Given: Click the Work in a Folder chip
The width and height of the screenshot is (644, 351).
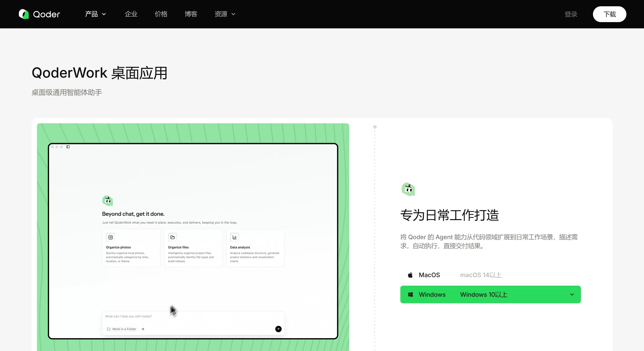Looking at the screenshot, I should click(x=122, y=329).
